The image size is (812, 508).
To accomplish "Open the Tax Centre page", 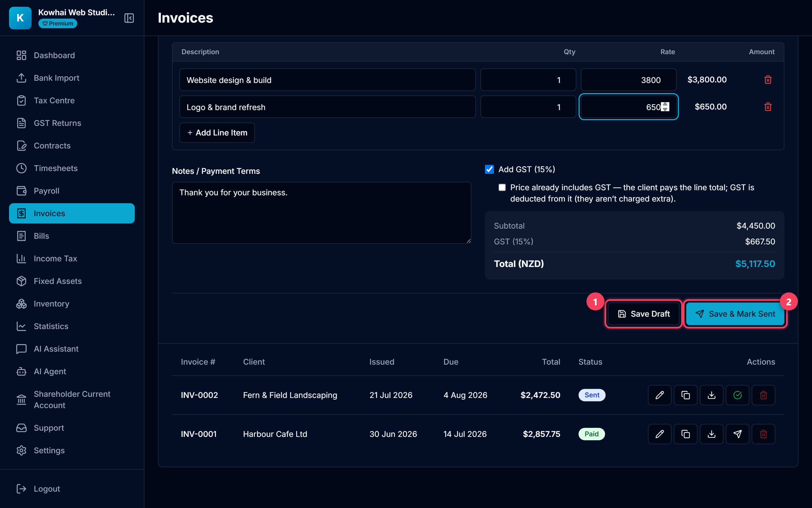I will (72, 100).
